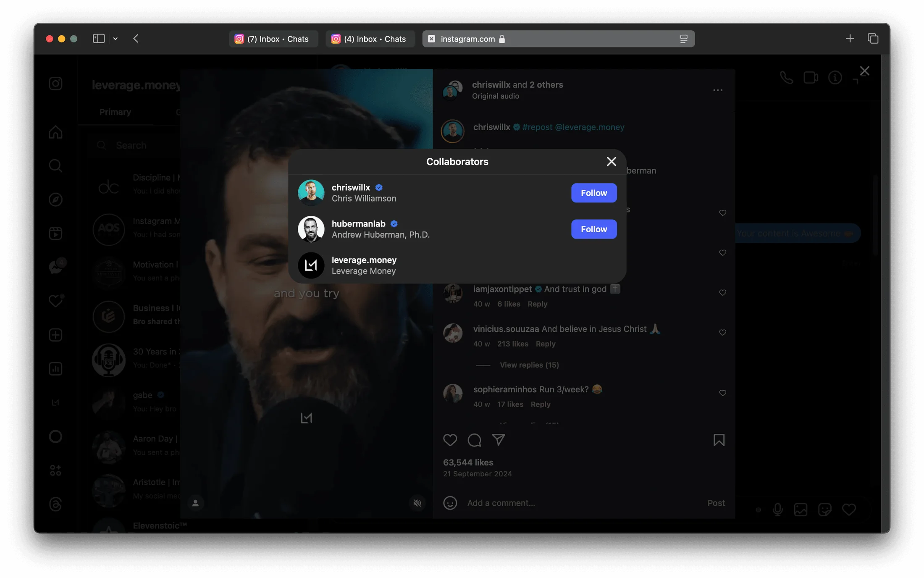Open Explore compass icon
The height and width of the screenshot is (578, 924).
[55, 200]
